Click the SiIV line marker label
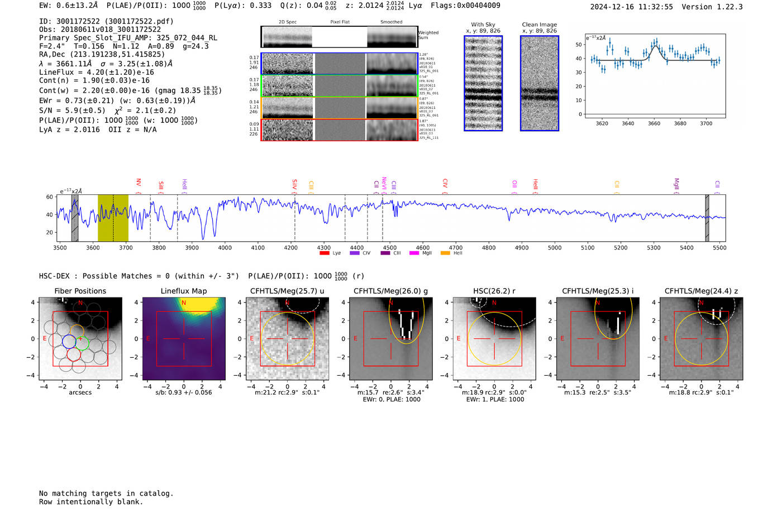 (x=295, y=183)
